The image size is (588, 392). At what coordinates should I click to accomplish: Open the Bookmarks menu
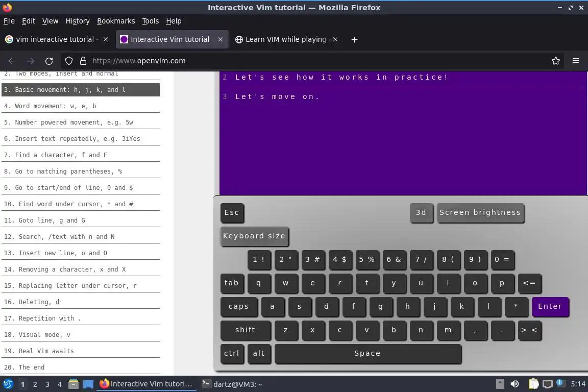point(116,21)
